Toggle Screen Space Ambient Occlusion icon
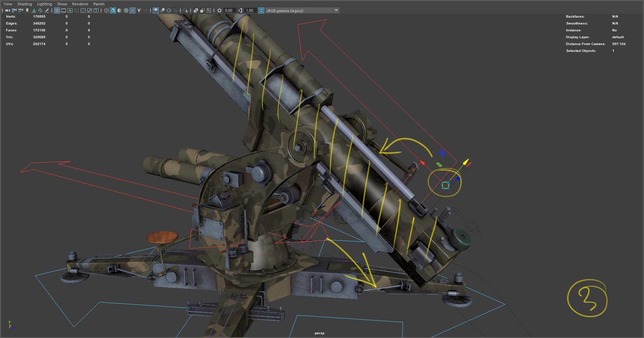Screen dimensions: 644x338 click(x=156, y=10)
